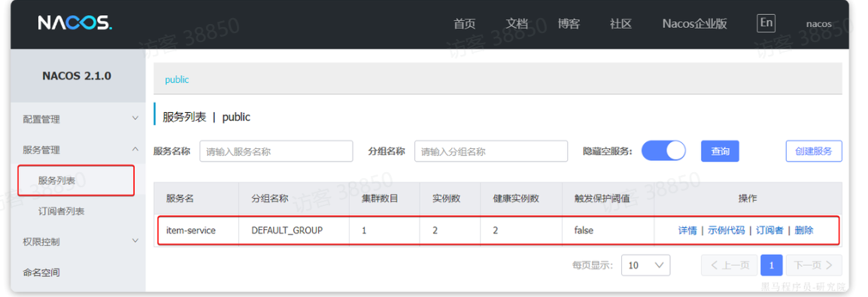Open the 首页 home menu item
This screenshot has height=297, width=868.
pos(464,24)
